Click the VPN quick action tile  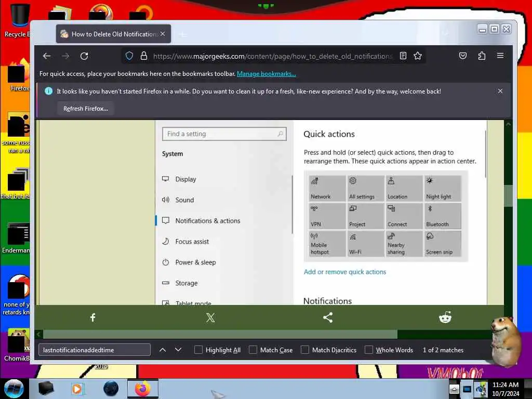(327, 216)
